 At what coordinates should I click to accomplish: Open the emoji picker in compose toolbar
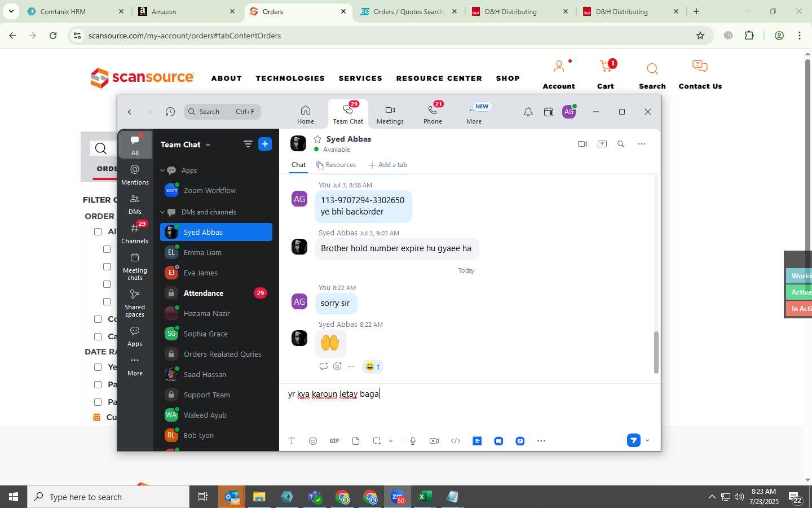pos(313,441)
